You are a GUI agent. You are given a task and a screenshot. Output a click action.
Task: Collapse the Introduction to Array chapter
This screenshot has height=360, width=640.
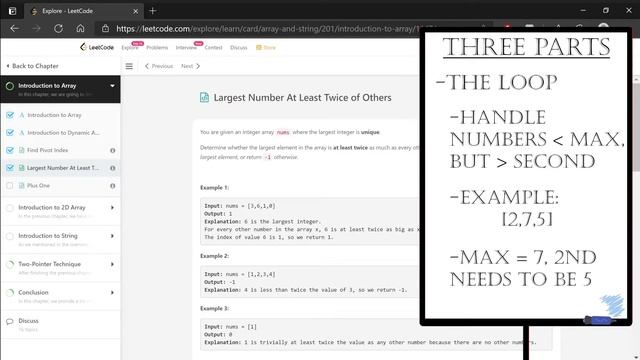112,86
